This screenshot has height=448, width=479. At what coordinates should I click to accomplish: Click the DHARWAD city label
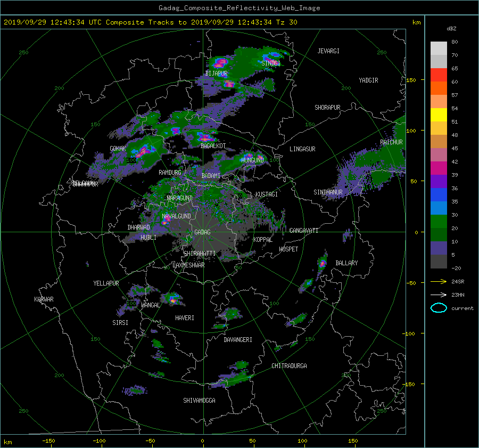tap(138, 227)
